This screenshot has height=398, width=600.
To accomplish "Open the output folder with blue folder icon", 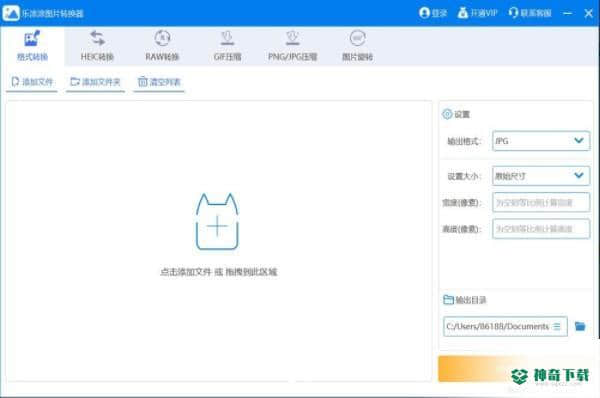I will tap(580, 326).
